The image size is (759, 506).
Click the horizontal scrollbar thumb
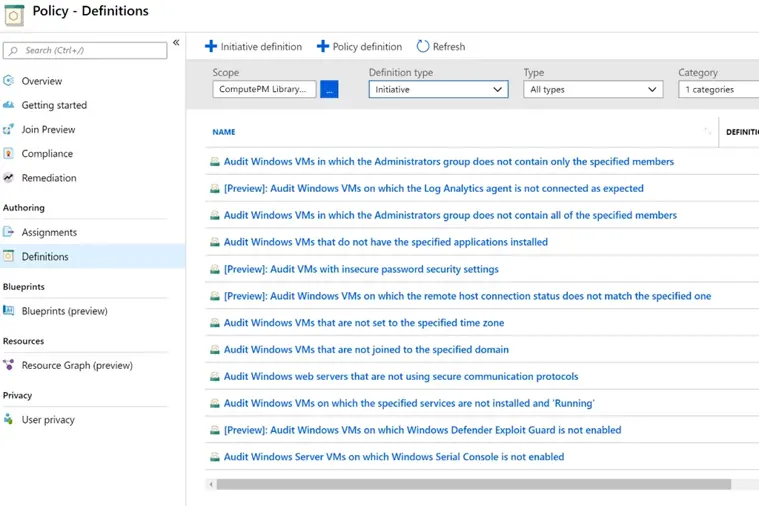click(x=474, y=484)
